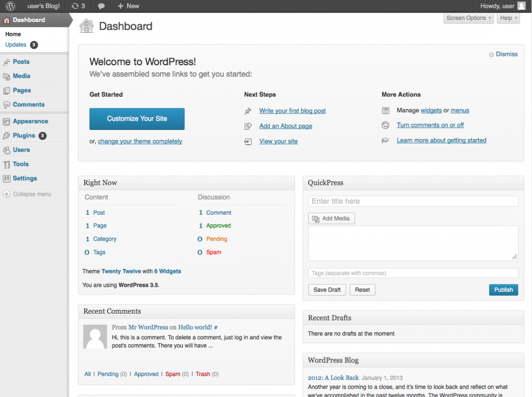Go to Updates submenu under Dashboard
532x397 pixels.
(15, 45)
